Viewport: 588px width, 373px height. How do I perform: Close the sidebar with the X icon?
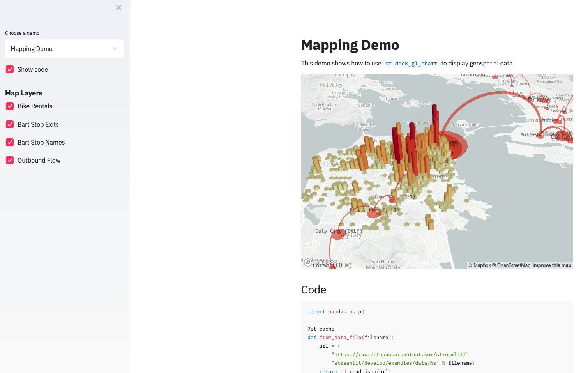click(x=119, y=8)
